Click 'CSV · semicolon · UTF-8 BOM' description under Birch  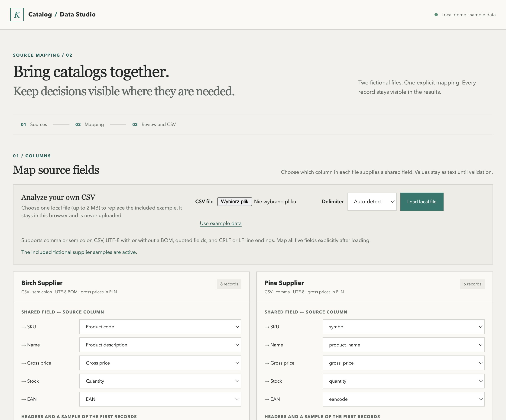tap(69, 292)
